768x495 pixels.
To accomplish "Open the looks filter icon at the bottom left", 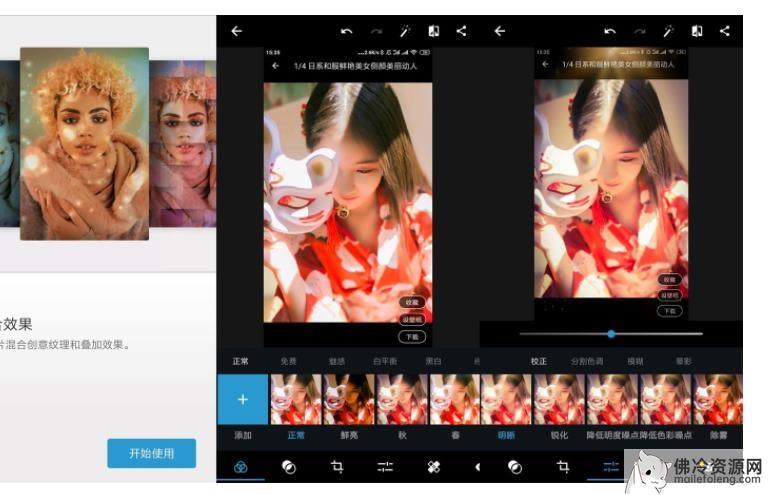I will 240,466.
